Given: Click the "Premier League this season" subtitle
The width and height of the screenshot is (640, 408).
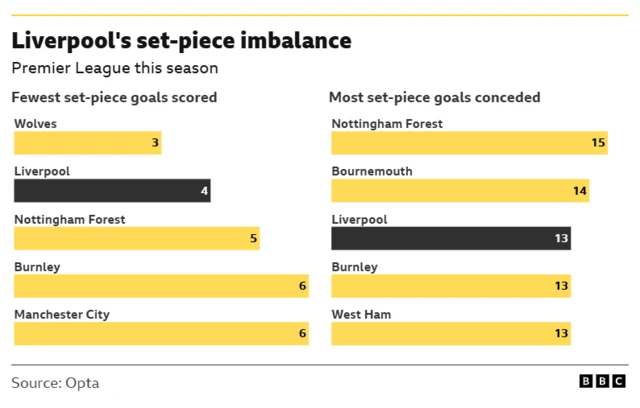Looking at the screenshot, I should point(114,68).
